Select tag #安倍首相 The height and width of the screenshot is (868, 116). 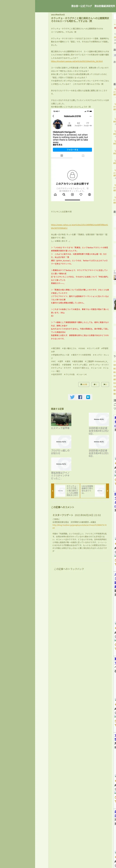(67, 365)
